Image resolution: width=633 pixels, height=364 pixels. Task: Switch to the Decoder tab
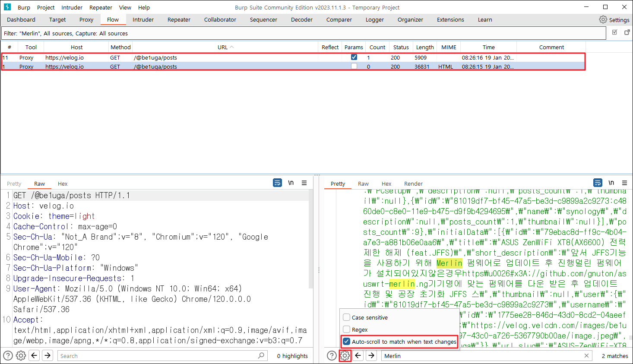pyautogui.click(x=302, y=19)
